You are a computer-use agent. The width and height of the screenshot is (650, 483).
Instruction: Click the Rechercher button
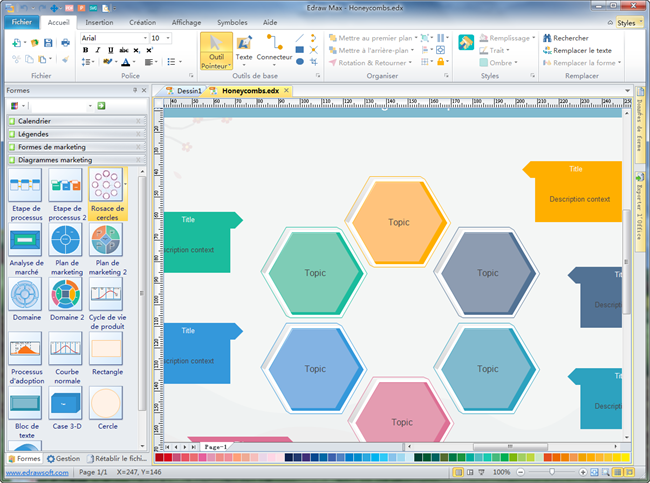pos(565,38)
